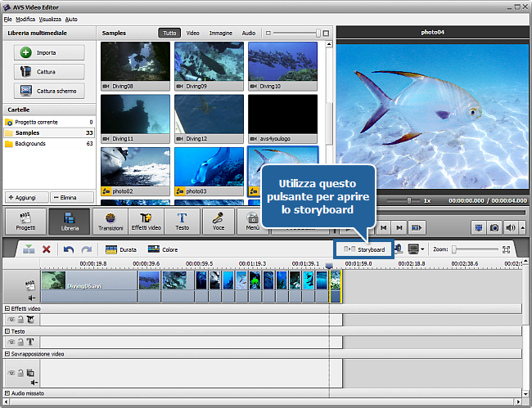Toggle the lock on the Testo track
The height and width of the screenshot is (408, 532).
pyautogui.click(x=20, y=342)
